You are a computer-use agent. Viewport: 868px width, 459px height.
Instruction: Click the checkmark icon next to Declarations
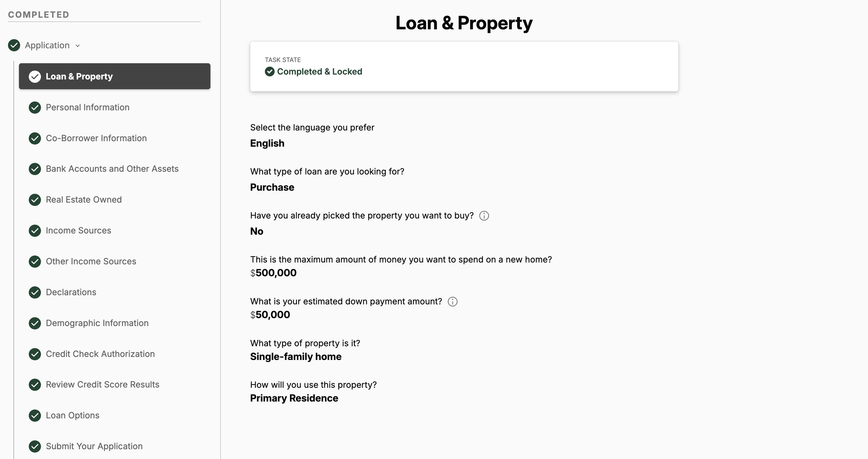tap(35, 292)
